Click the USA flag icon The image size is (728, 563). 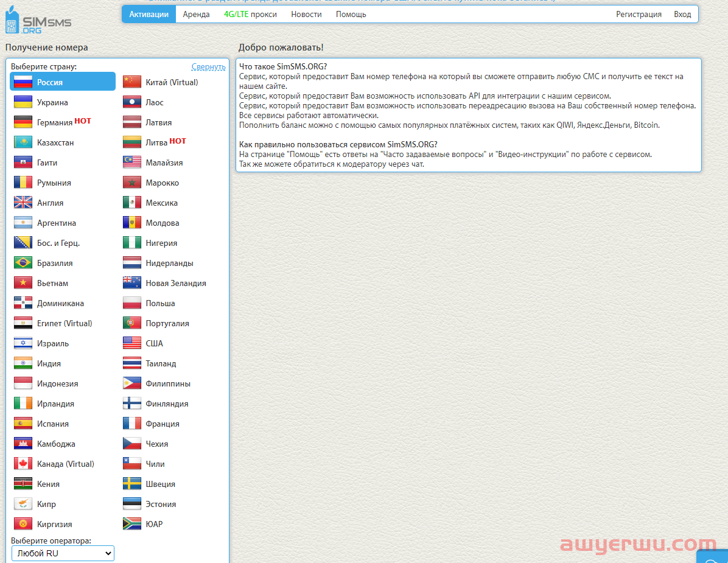coord(132,343)
